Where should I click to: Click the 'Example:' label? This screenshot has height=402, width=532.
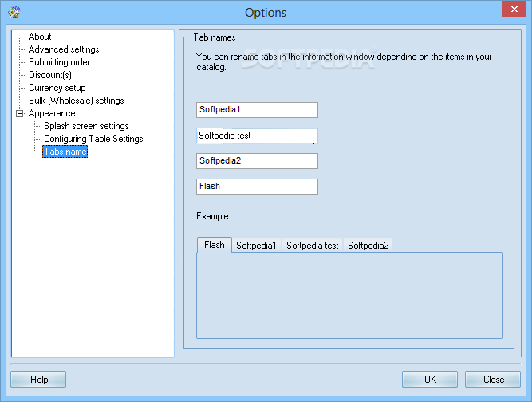click(x=213, y=216)
